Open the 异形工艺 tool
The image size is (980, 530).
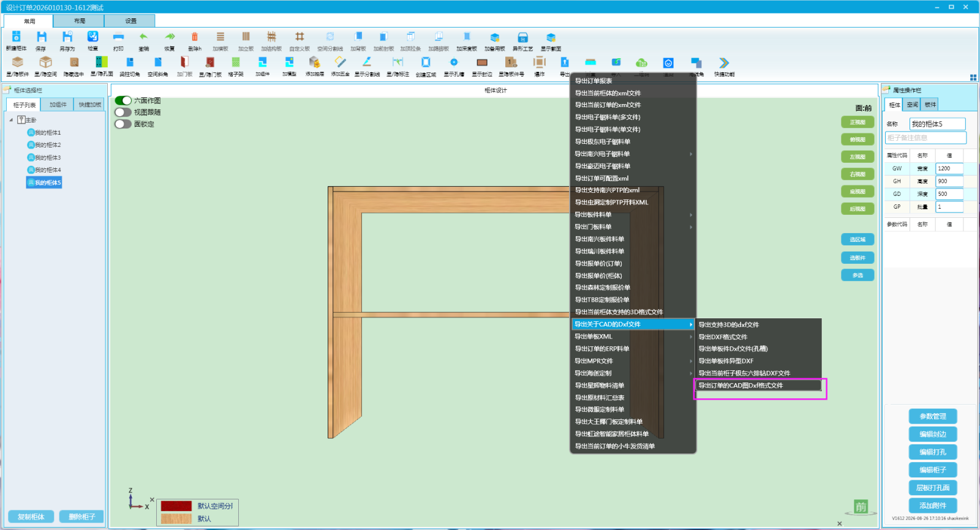coord(522,37)
